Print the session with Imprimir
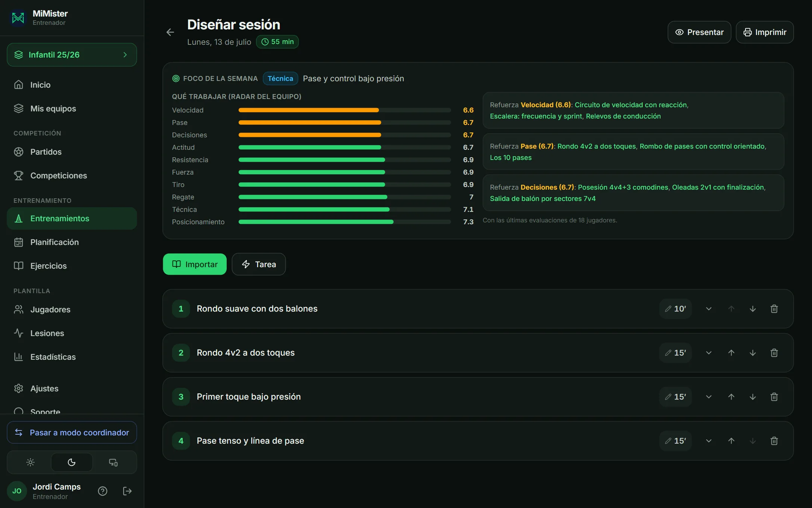The height and width of the screenshot is (508, 812). [x=765, y=32]
